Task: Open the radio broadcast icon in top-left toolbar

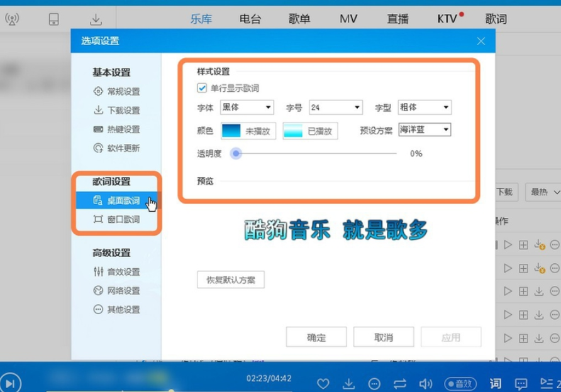Action: [12, 19]
